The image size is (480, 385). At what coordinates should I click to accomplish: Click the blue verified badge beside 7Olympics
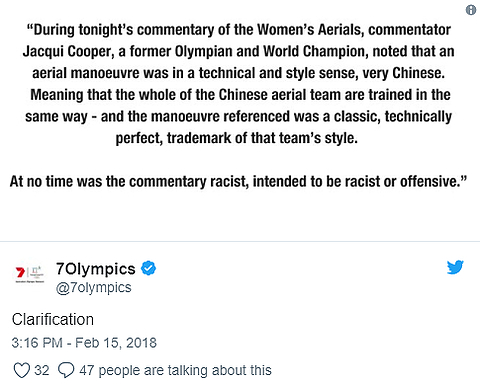click(x=148, y=268)
